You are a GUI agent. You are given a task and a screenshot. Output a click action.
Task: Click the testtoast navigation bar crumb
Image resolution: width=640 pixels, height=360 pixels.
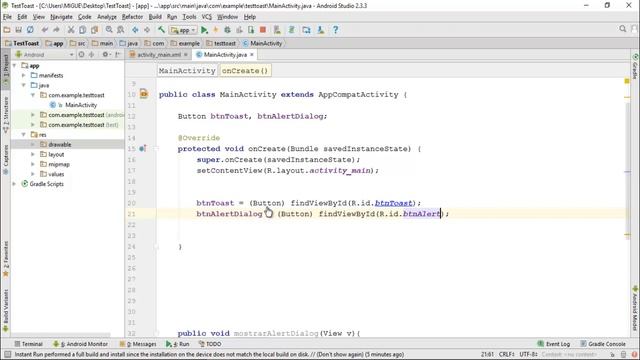point(221,43)
